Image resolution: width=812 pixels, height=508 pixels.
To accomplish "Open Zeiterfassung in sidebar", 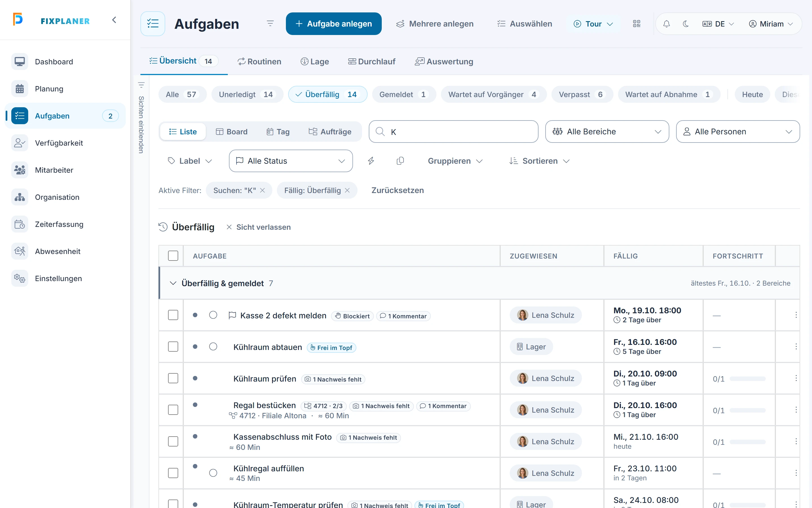I will [65, 224].
